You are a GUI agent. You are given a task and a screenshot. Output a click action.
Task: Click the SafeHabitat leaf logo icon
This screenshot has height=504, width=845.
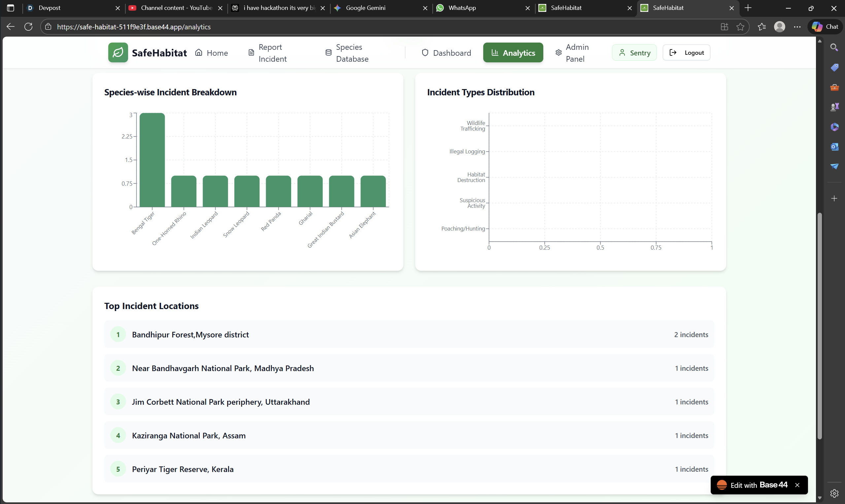tap(118, 53)
